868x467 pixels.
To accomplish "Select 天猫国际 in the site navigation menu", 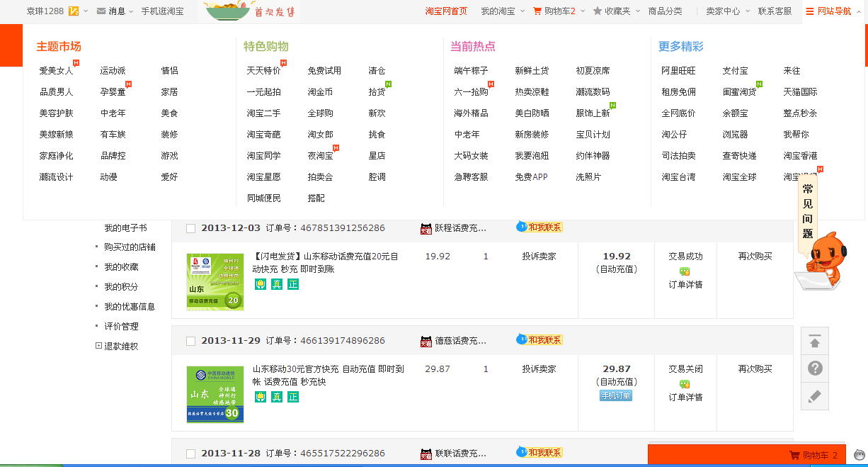I will coord(800,92).
